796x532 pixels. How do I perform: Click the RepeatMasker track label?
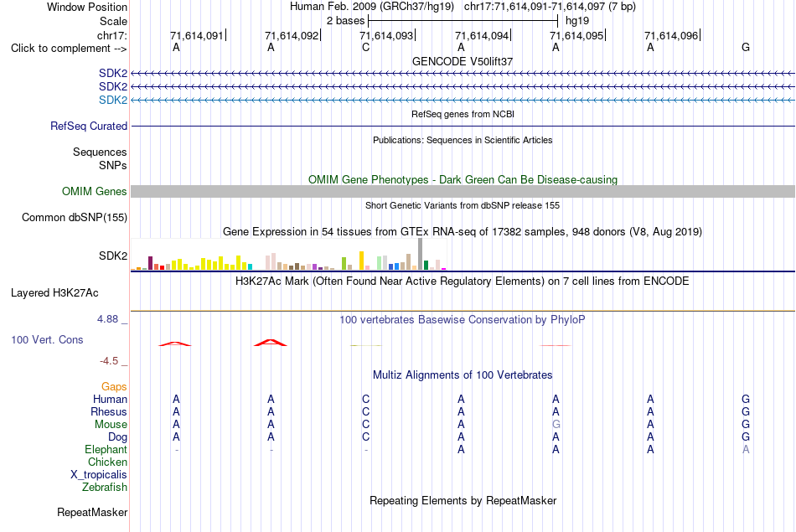[x=92, y=512]
